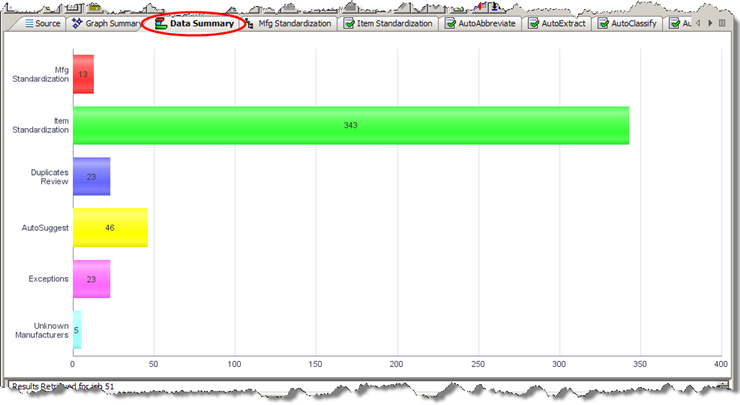Click the 'Item Standardization' chart axis label
The image size is (740, 405).
tap(41, 126)
